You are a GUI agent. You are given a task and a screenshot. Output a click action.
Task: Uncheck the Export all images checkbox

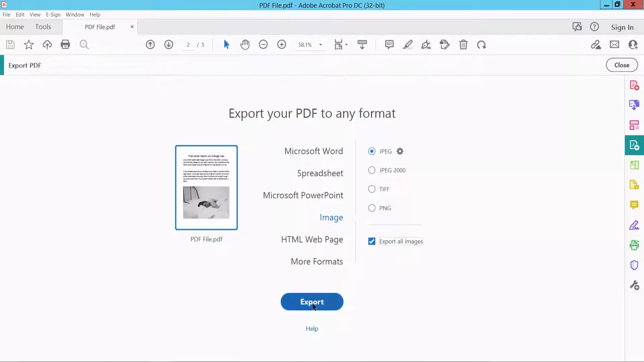click(372, 241)
